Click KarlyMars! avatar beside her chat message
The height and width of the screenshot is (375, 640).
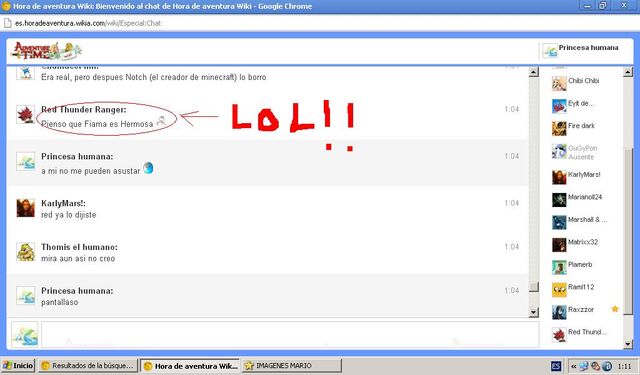25,208
